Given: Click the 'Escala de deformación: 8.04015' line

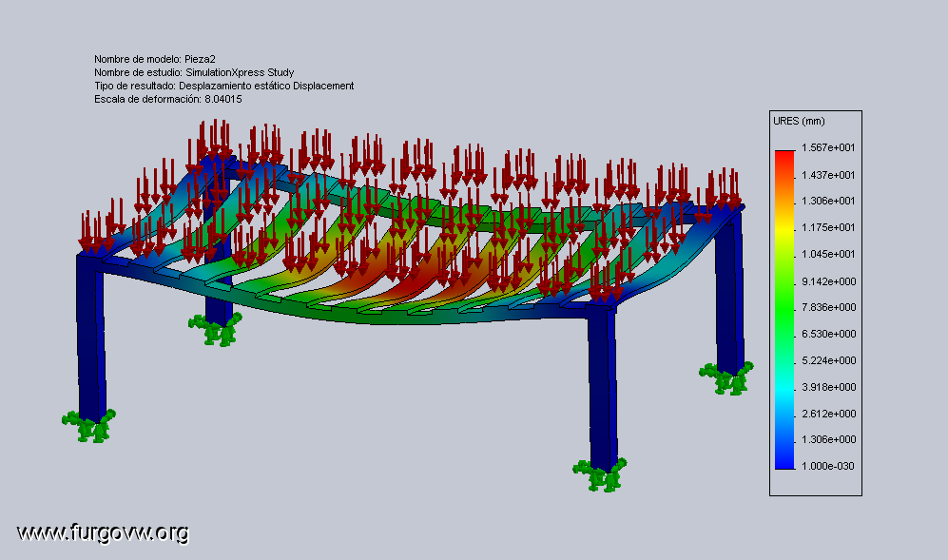Looking at the screenshot, I should click(168, 99).
